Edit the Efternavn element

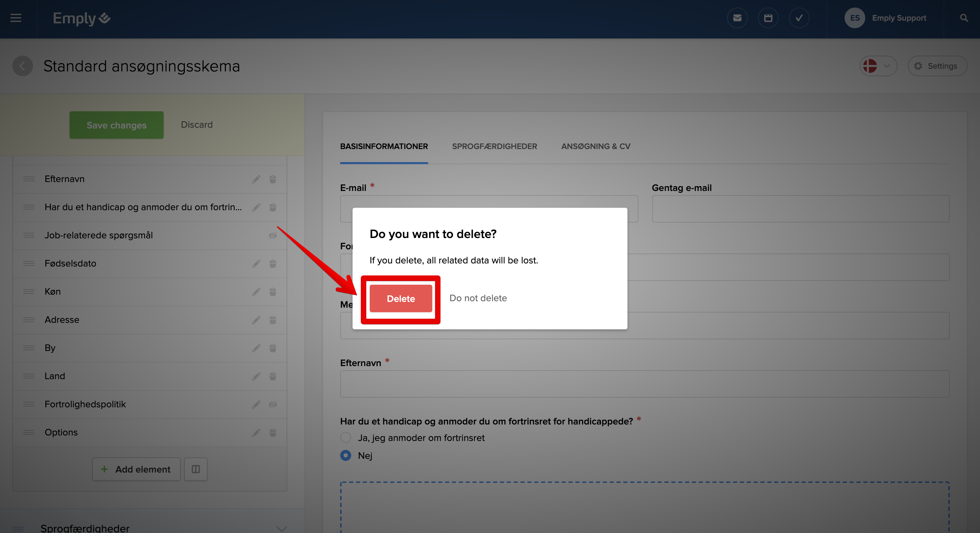pos(256,179)
